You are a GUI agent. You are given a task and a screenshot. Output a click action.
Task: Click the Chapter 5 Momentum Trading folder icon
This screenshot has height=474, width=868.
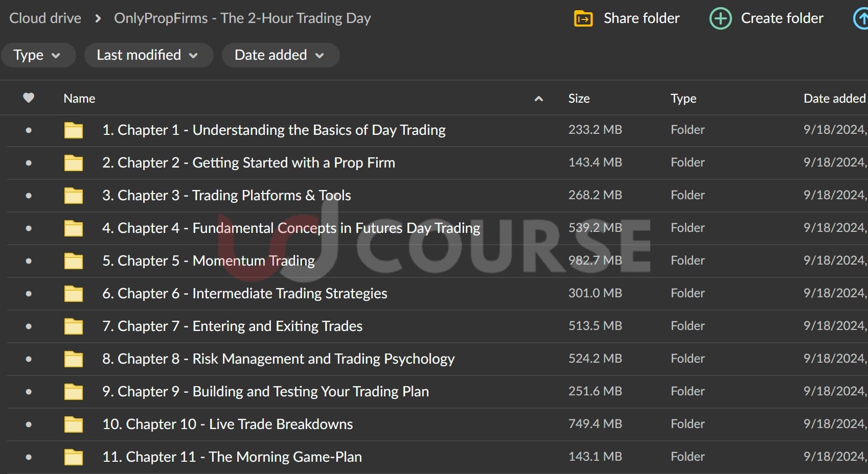(x=74, y=261)
